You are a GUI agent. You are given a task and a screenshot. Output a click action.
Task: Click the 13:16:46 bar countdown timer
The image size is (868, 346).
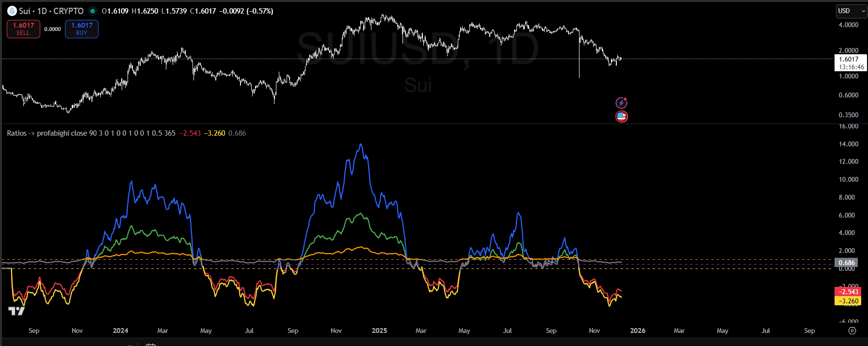tap(852, 67)
